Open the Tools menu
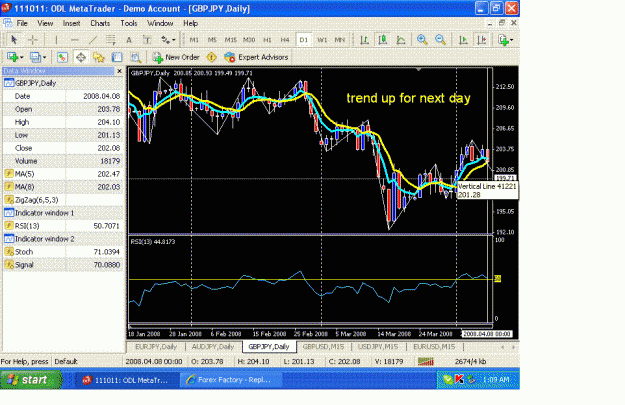This screenshot has height=405, width=625. [129, 24]
